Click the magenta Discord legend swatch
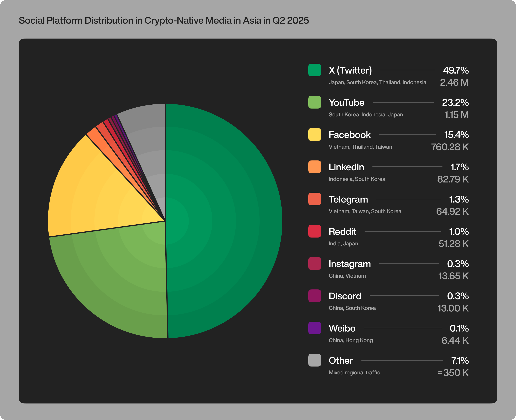The image size is (516, 420). point(314,296)
